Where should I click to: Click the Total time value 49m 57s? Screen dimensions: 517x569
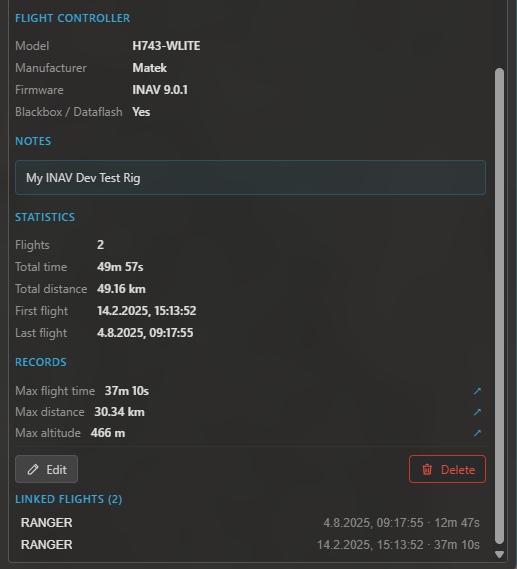pyautogui.click(x=120, y=267)
